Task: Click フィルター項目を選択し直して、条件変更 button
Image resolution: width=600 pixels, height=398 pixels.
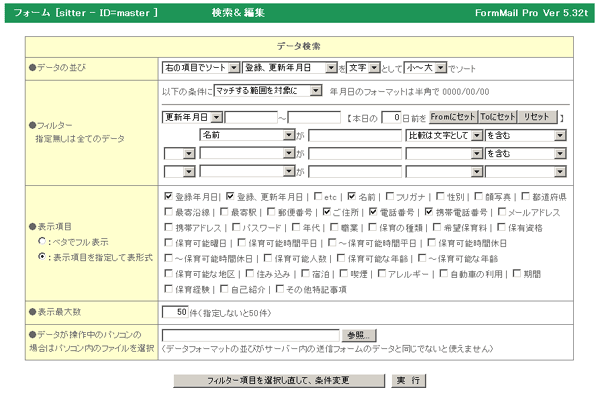Action: [x=279, y=380]
